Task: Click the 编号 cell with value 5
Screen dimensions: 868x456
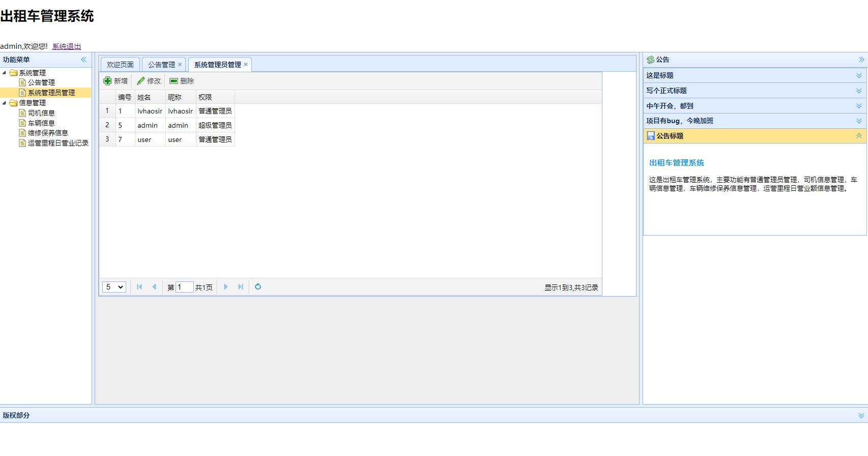Action: [x=125, y=125]
